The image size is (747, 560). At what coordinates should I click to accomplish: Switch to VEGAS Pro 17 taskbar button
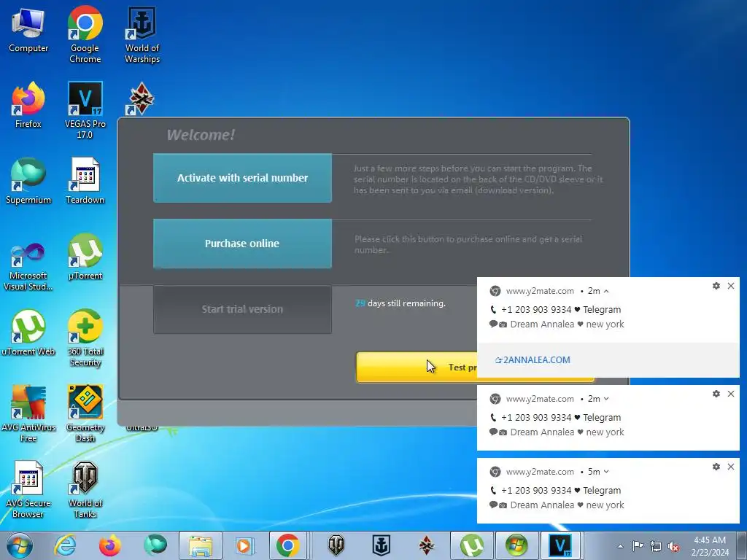[561, 545]
